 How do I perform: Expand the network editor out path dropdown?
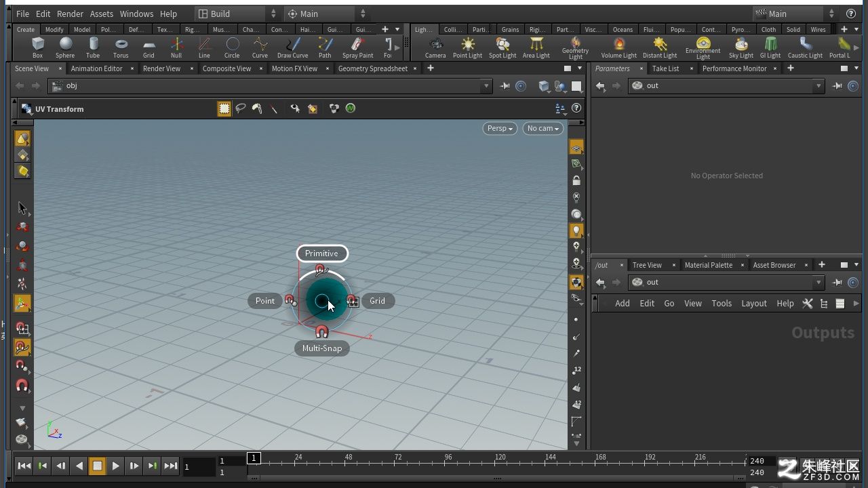tap(819, 283)
